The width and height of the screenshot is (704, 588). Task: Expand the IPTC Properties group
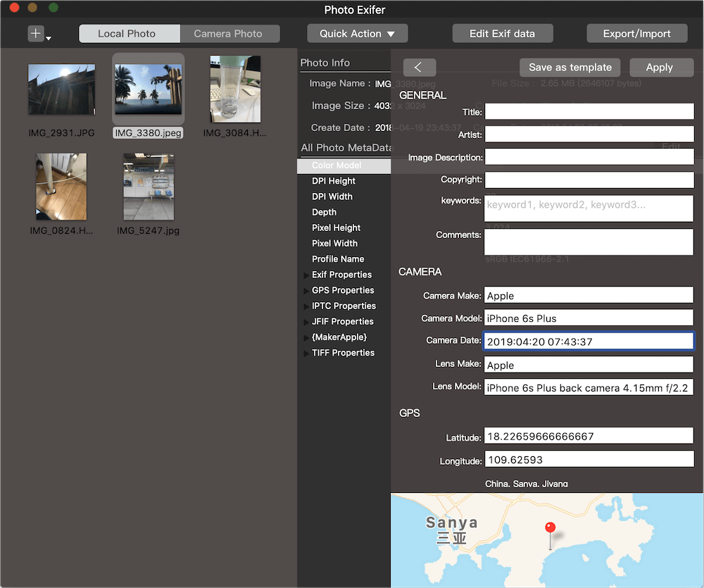[306, 306]
